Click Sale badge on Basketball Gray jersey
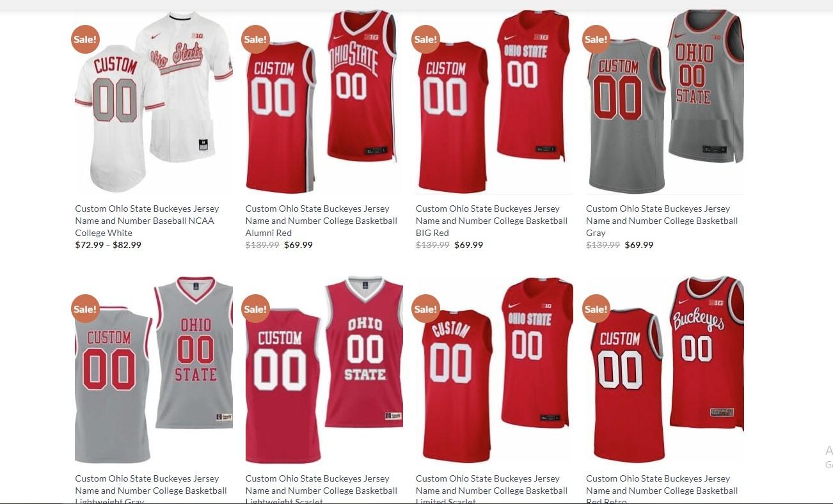 click(596, 40)
